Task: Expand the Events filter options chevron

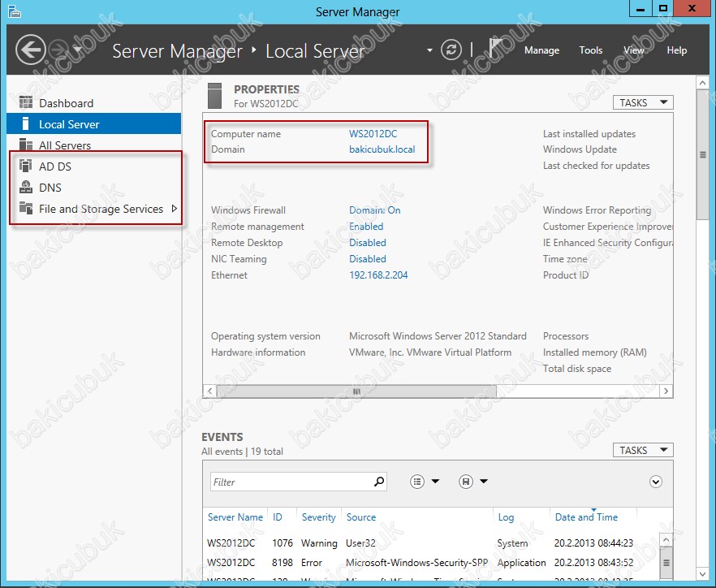Action: 656,482
